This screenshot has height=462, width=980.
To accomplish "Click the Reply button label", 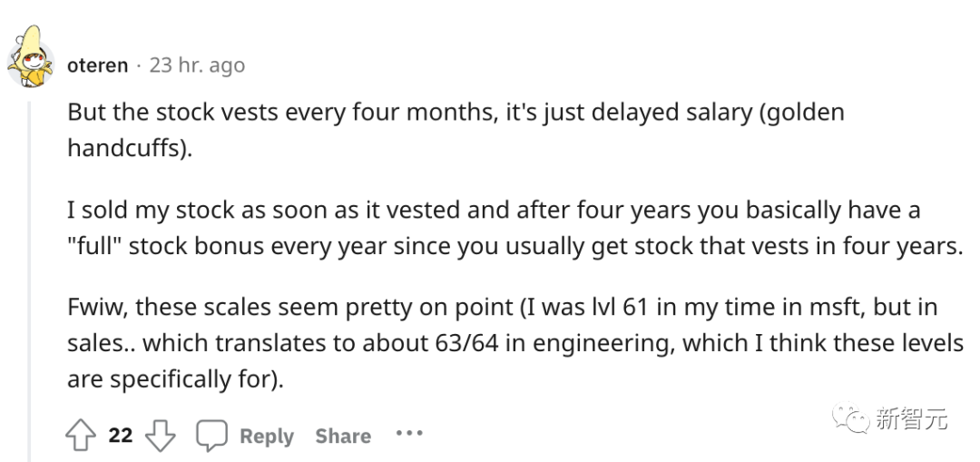I will [x=267, y=436].
